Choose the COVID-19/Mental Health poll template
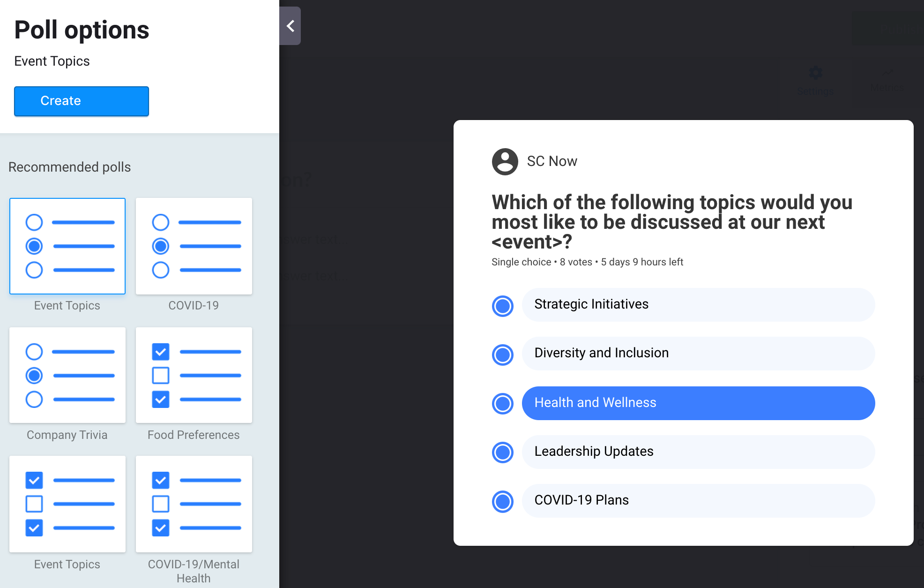Screen dimensions: 924x588 (194, 504)
